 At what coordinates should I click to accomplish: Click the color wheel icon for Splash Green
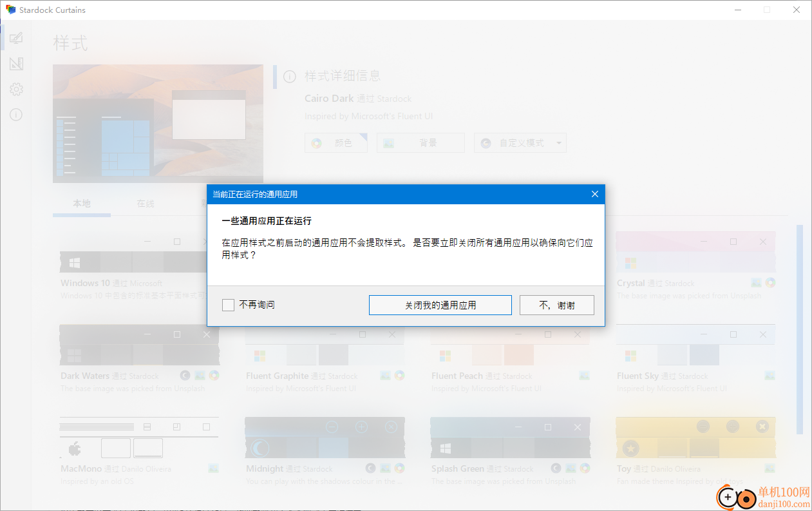(585, 468)
